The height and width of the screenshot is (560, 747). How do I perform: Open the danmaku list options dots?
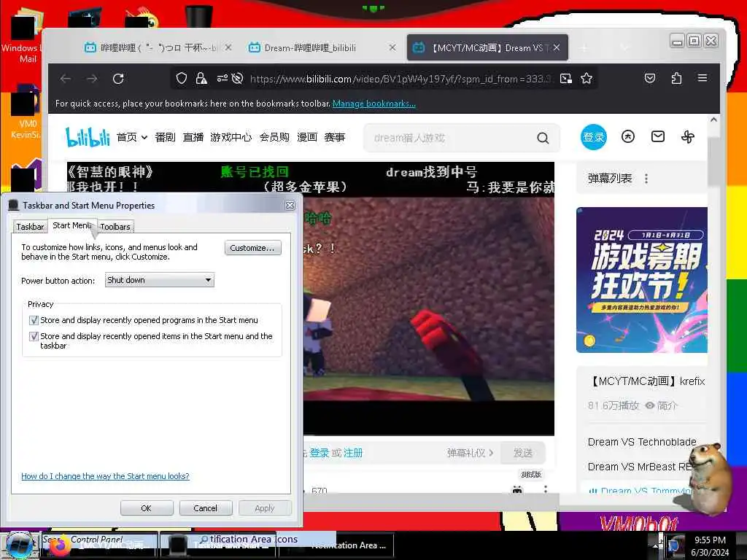pyautogui.click(x=646, y=179)
